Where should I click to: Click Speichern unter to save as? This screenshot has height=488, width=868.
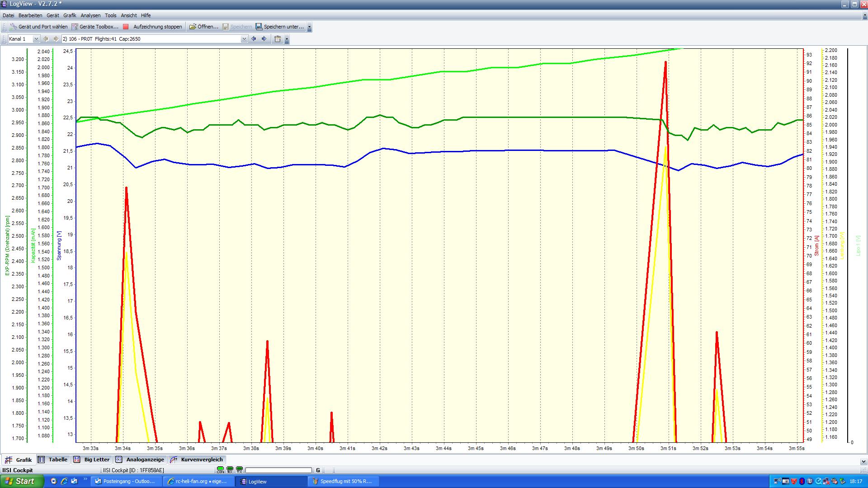point(280,27)
